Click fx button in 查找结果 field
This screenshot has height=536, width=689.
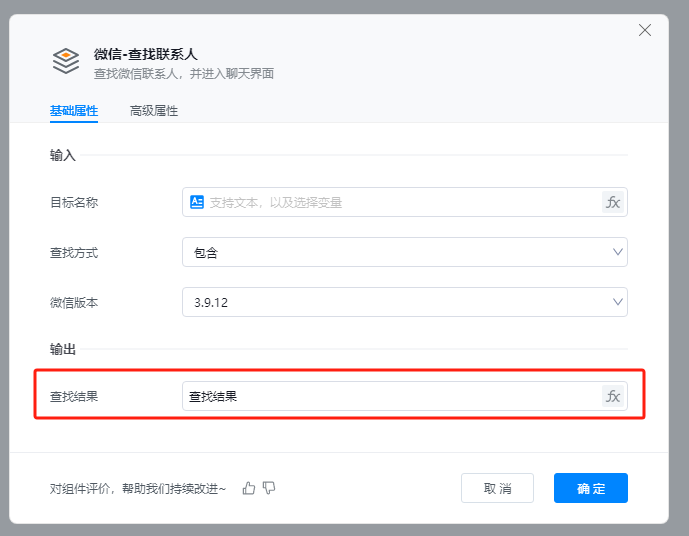pyautogui.click(x=613, y=396)
